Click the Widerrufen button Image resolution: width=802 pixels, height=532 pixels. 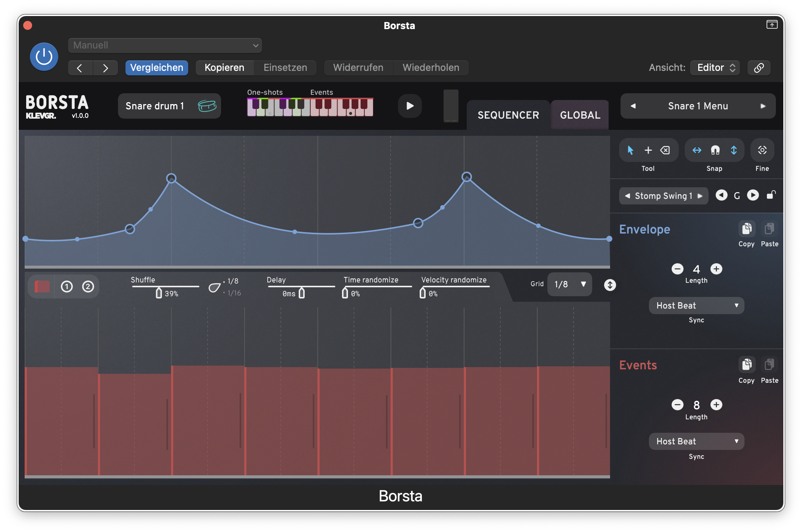point(358,68)
